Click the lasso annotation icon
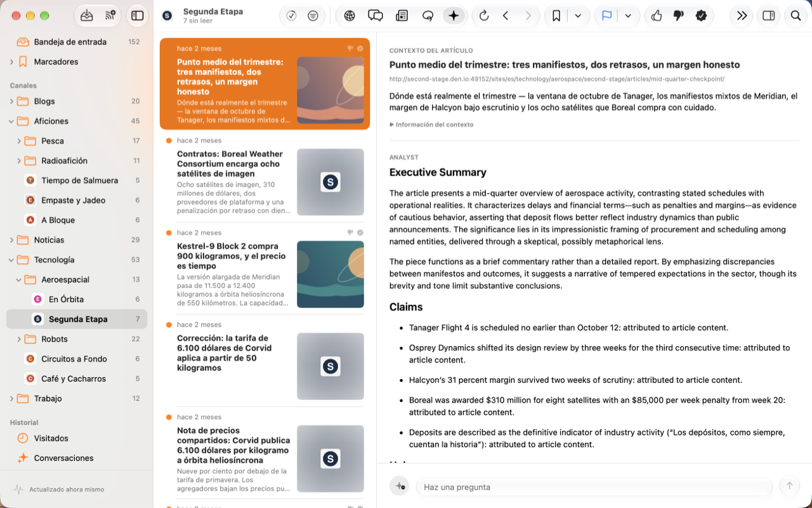 (428, 16)
